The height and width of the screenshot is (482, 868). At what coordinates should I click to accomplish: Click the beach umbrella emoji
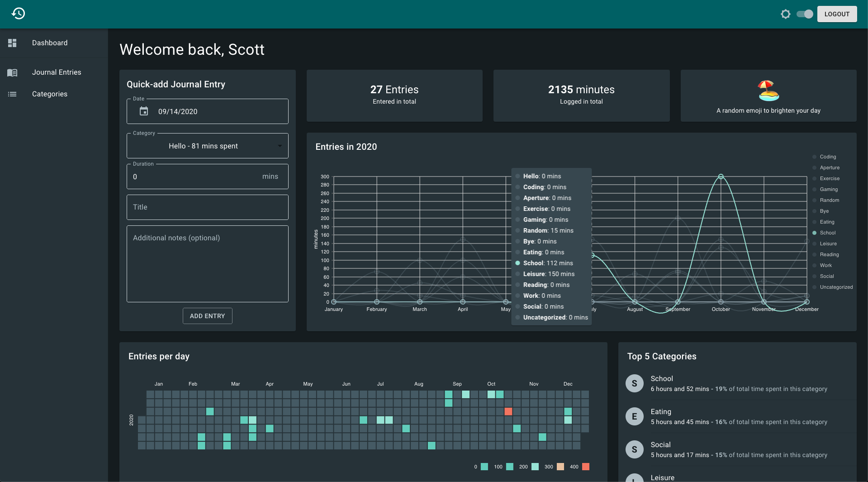768,91
